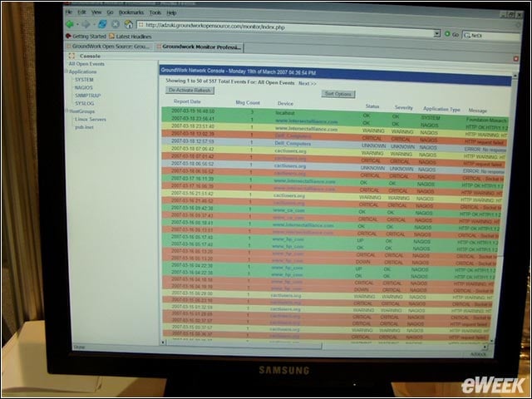The width and height of the screenshot is (532, 399).
Task: Open the Edit menu
Action: pyautogui.click(x=81, y=12)
